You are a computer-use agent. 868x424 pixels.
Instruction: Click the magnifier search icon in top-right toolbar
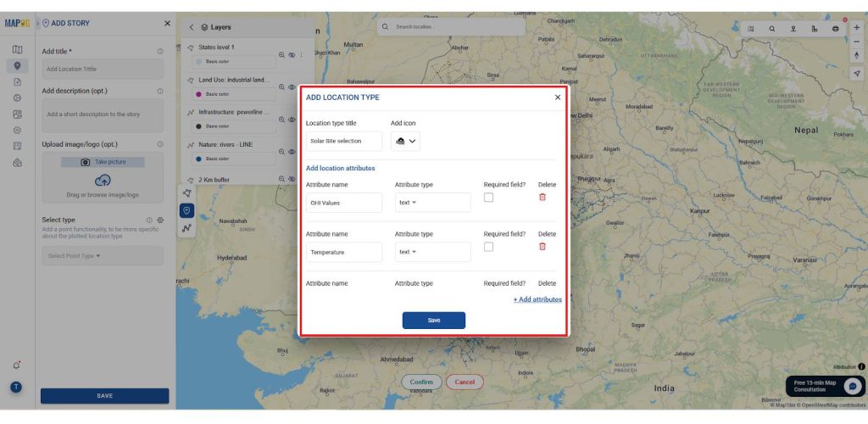(x=771, y=29)
